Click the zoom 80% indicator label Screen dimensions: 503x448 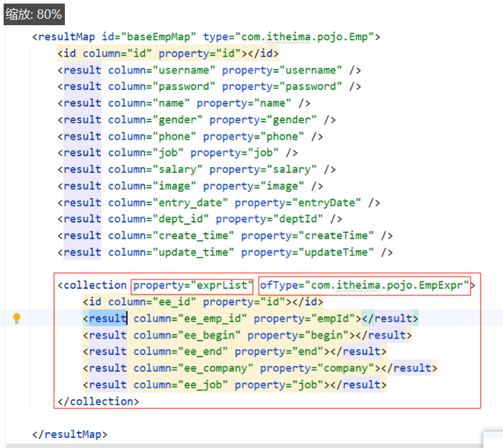coord(34,14)
